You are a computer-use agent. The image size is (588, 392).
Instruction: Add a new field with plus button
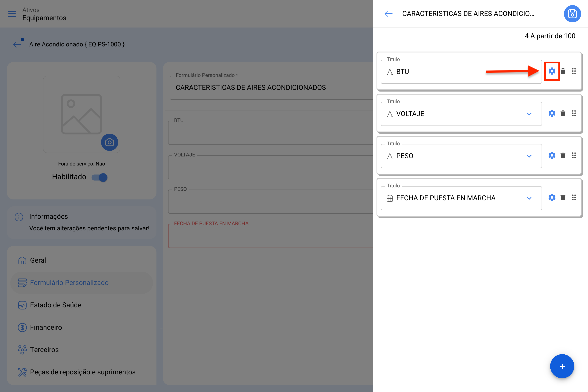(562, 366)
